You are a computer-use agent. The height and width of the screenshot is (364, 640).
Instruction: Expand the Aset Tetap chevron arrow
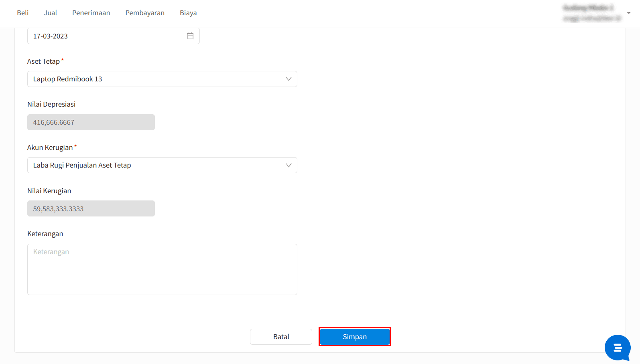[x=288, y=79]
